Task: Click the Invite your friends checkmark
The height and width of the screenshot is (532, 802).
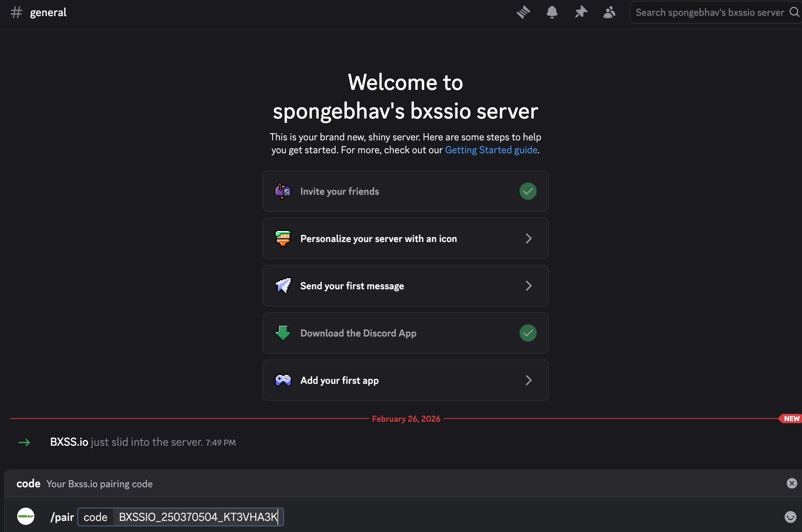Action: pos(528,191)
